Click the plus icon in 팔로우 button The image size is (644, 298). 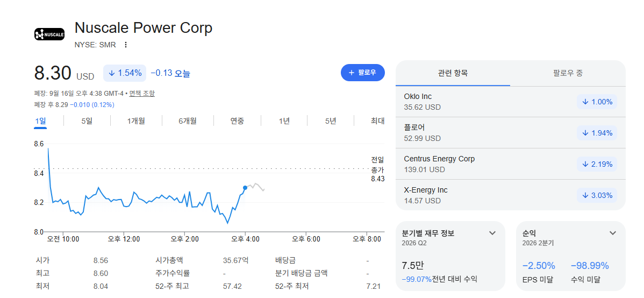(351, 73)
